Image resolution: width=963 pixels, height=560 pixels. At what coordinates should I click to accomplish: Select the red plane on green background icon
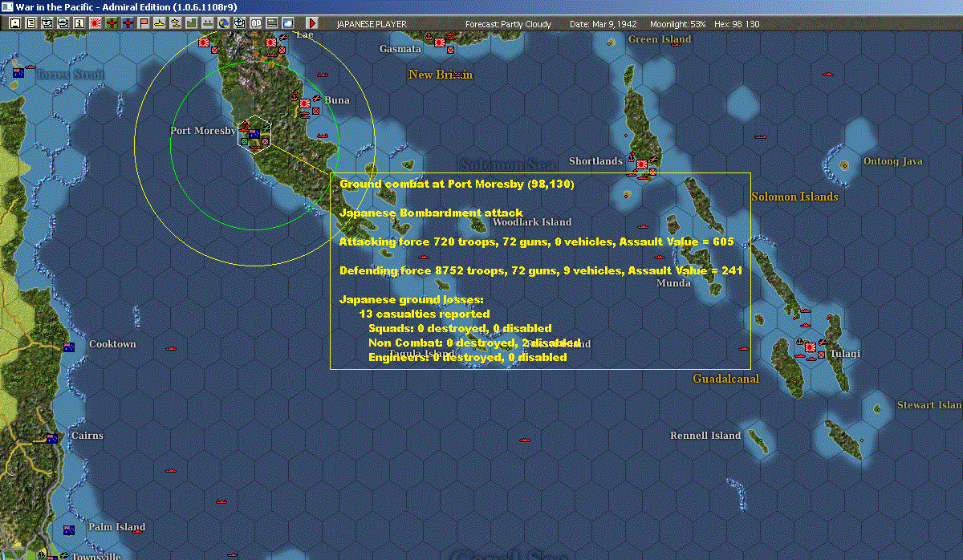(112, 23)
